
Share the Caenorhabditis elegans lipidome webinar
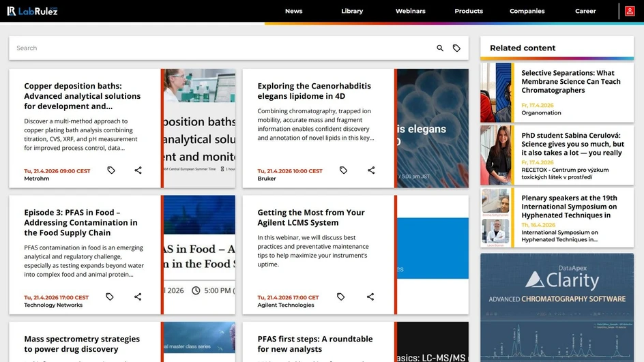(371, 170)
